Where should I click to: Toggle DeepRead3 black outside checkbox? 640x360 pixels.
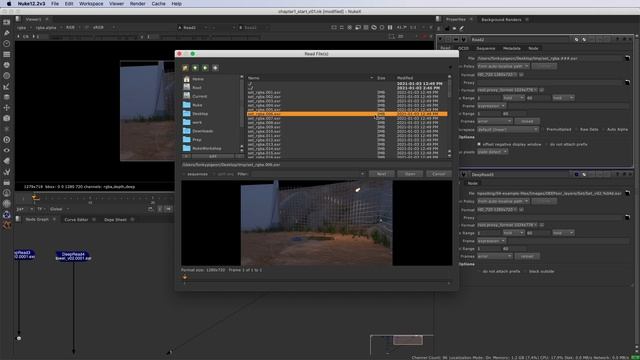[x=525, y=271]
